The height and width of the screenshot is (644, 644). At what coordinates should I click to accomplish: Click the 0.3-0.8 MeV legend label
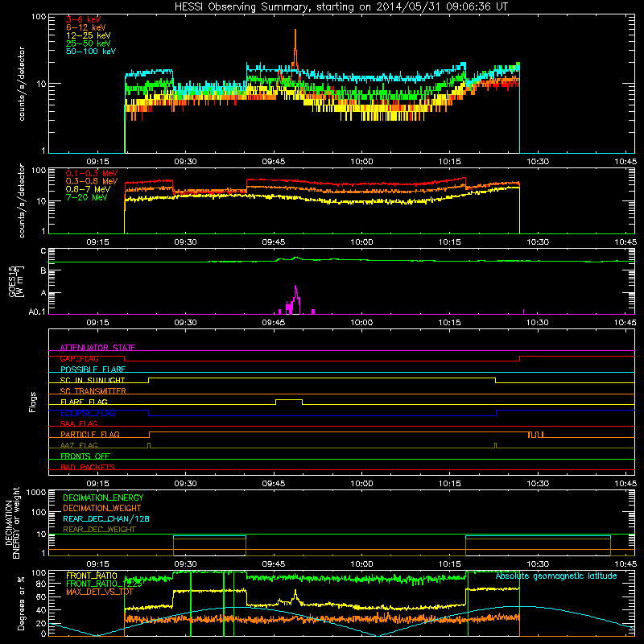coord(92,181)
